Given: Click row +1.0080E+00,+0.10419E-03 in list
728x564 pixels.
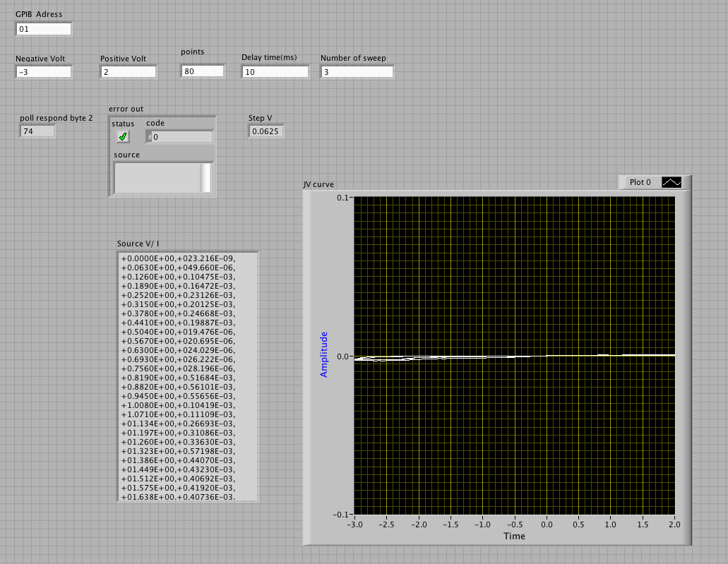Looking at the screenshot, I should click(178, 405).
